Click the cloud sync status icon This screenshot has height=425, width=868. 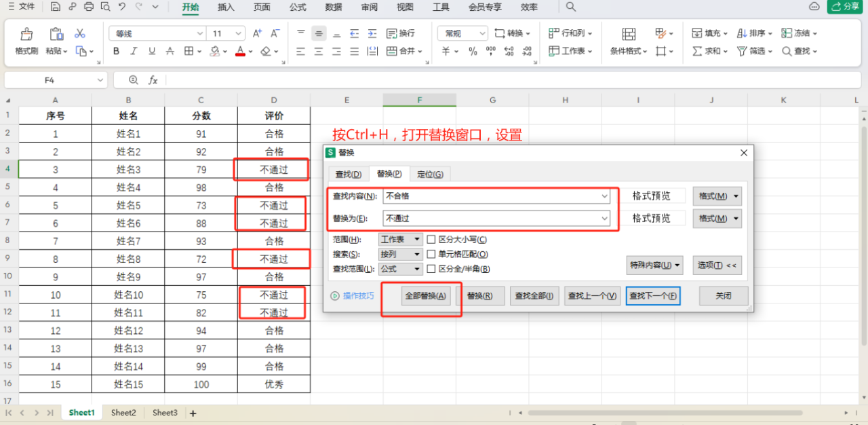[814, 7]
